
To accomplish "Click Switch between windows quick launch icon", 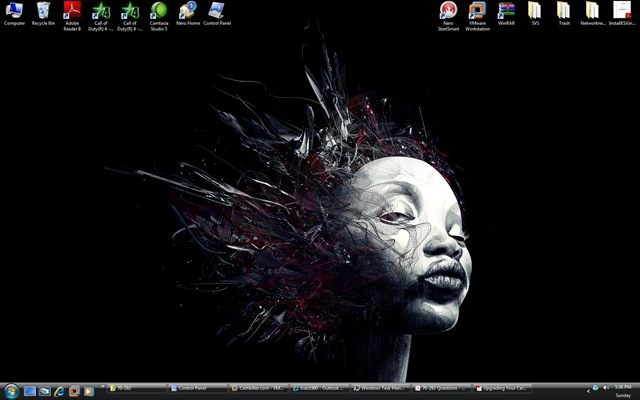I will pos(44,391).
